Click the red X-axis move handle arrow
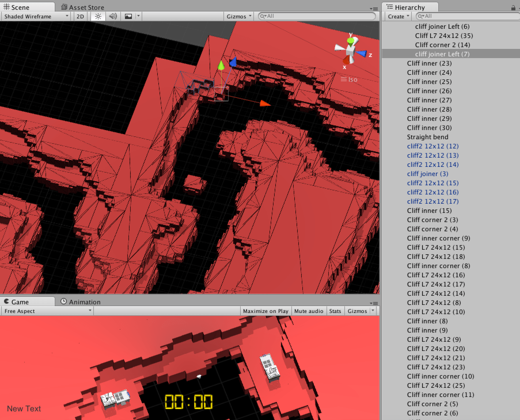 [264, 104]
